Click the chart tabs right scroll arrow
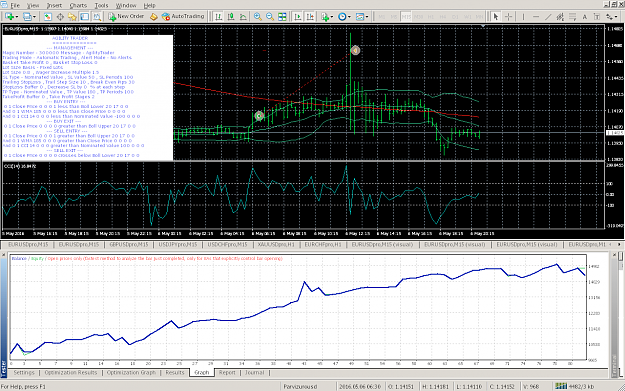The width and height of the screenshot is (625, 391). tap(619, 244)
